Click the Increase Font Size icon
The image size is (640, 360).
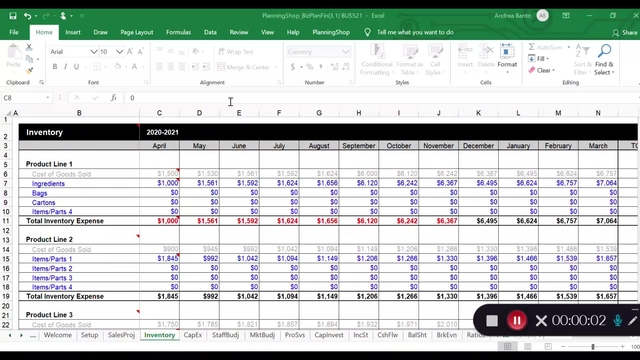129,51
